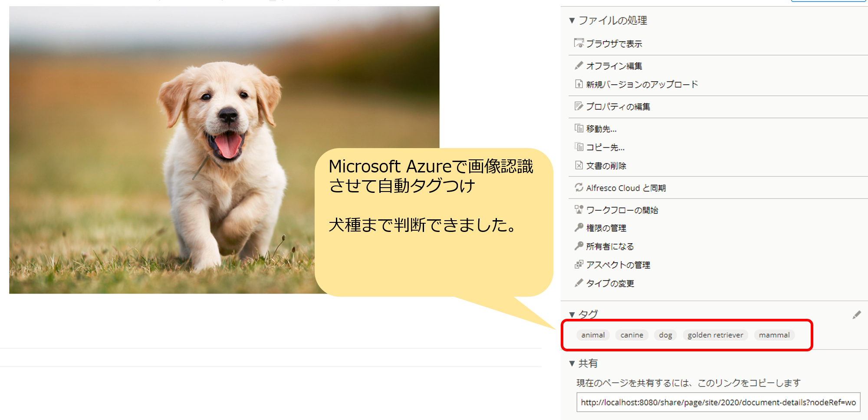The width and height of the screenshot is (868, 420).
Task: Click the ワークフローの開始 icon
Action: (x=579, y=210)
